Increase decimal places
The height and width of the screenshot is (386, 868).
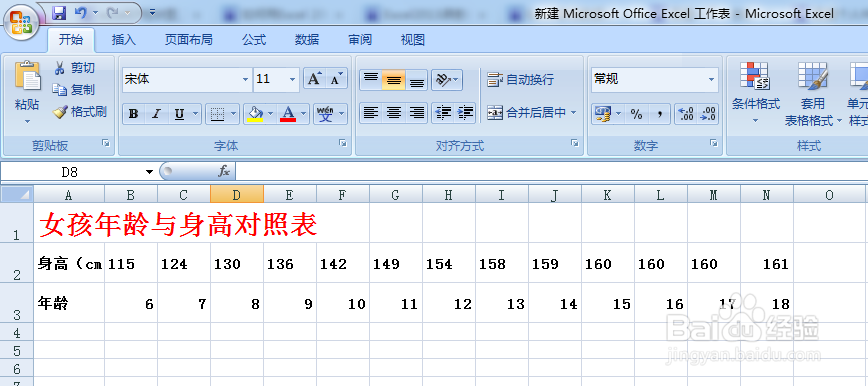(686, 114)
